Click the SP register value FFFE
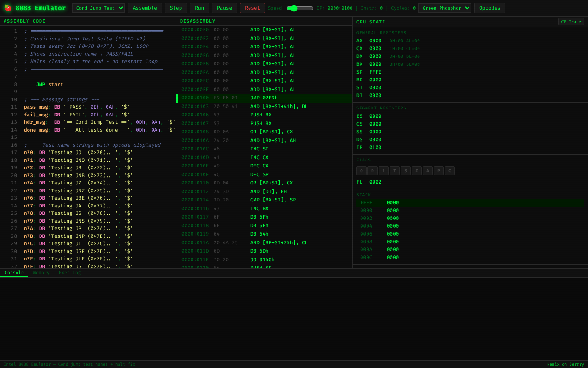This screenshot has height=368, width=588. tap(375, 72)
